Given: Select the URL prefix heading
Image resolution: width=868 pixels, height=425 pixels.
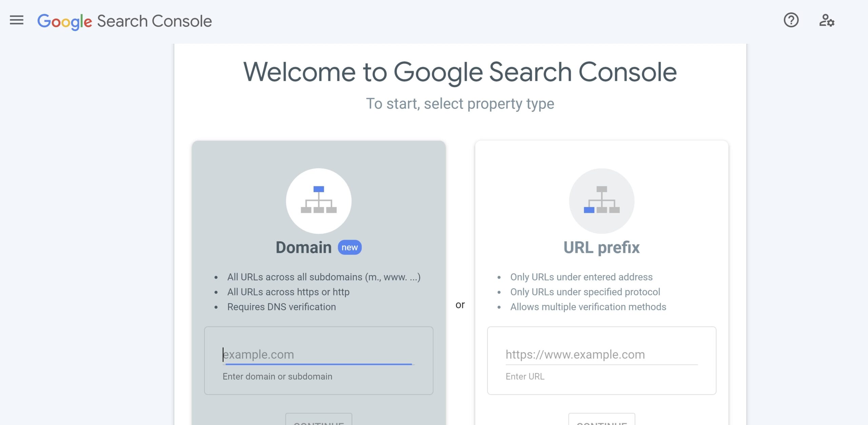Looking at the screenshot, I should click(601, 247).
